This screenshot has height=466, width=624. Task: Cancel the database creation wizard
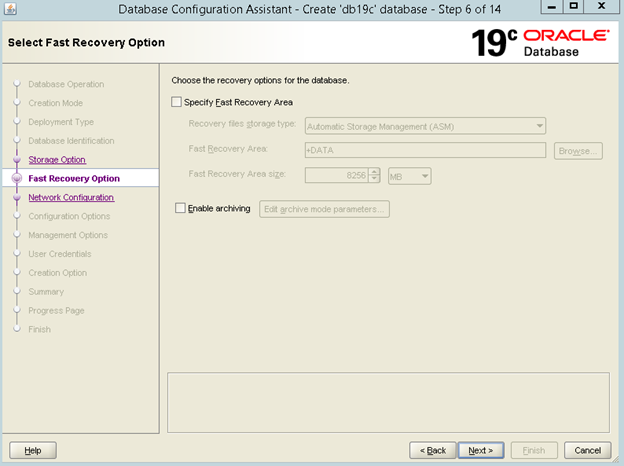coord(587,450)
